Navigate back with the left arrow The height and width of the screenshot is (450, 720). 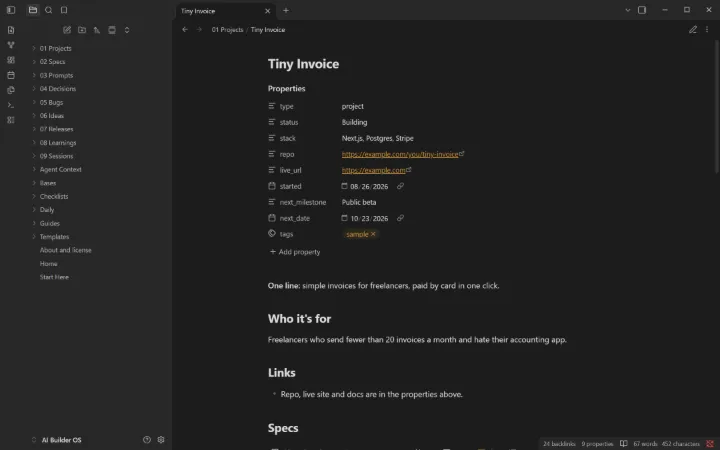185,29
